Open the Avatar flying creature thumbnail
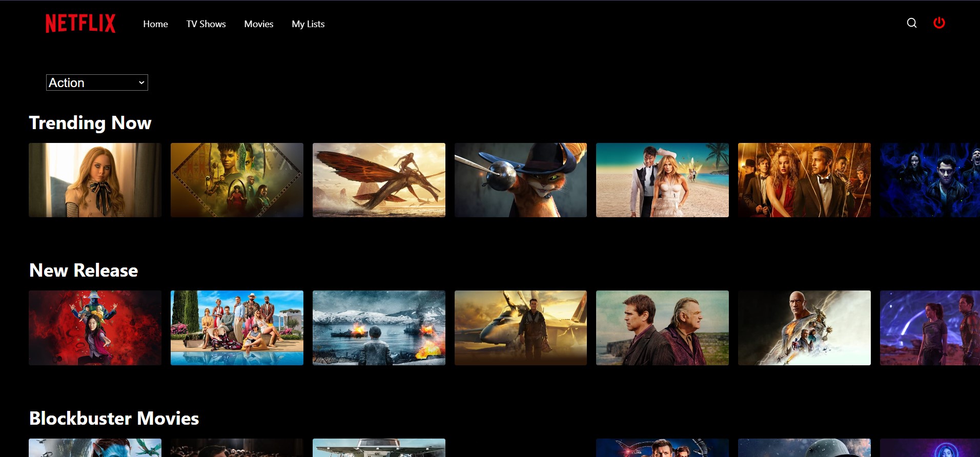Image resolution: width=980 pixels, height=457 pixels. 379,180
